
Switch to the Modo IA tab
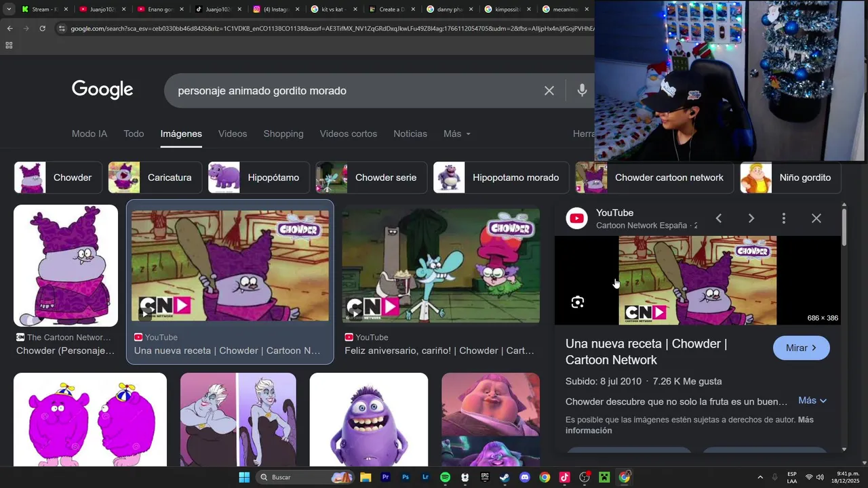(x=90, y=134)
